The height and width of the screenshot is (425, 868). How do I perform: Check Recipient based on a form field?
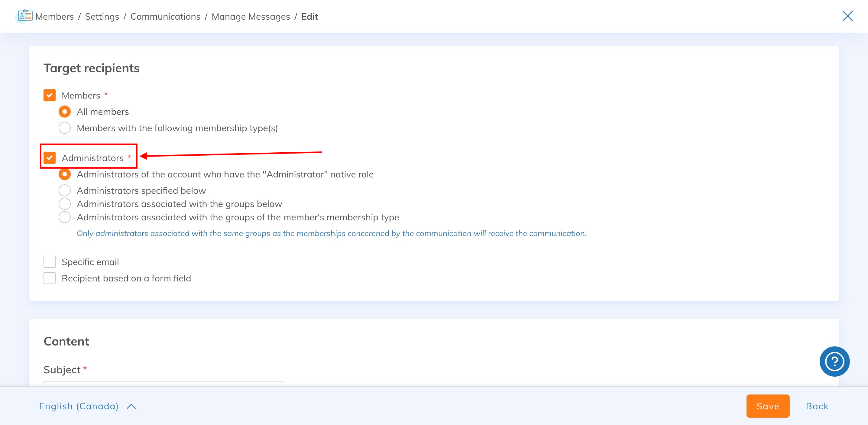point(50,278)
